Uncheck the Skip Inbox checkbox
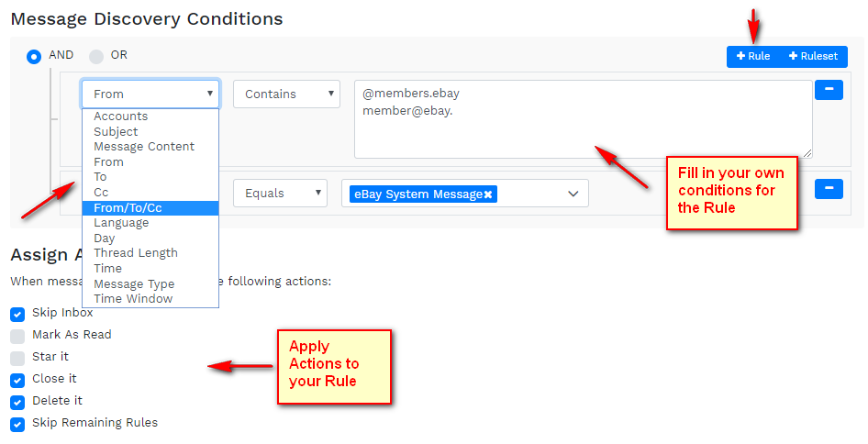Screen dimensions: 868x444 coord(17,314)
